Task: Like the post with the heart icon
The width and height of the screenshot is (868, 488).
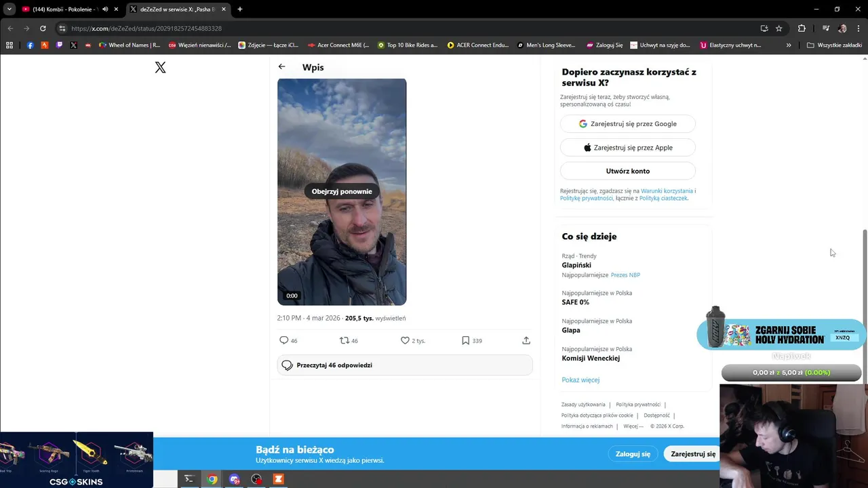Action: pyautogui.click(x=405, y=340)
